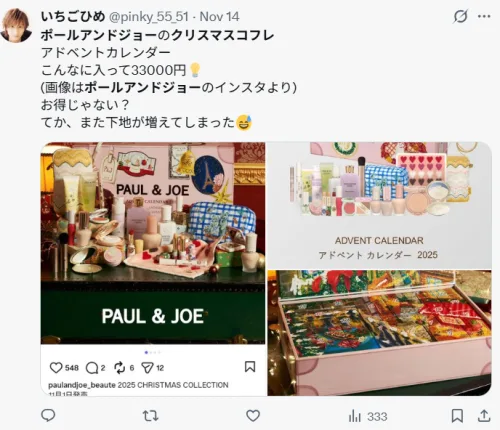Open the reply icon below the tweet
The height and width of the screenshot is (430, 500).
click(x=48, y=416)
